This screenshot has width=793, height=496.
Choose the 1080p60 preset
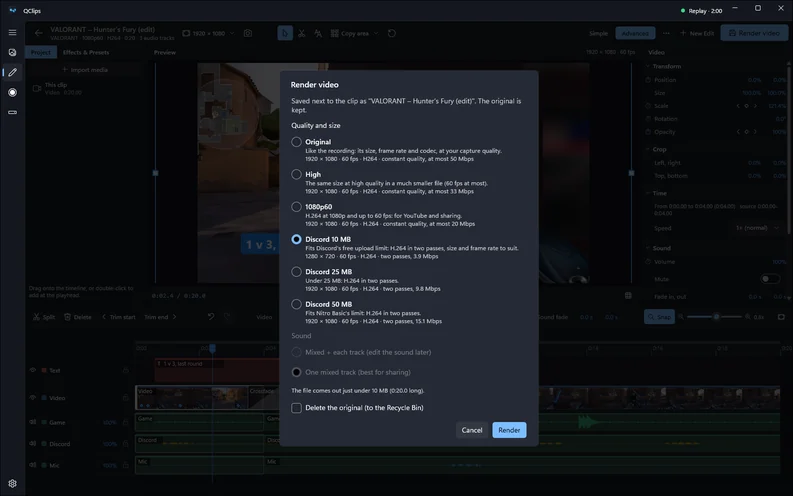tap(296, 207)
